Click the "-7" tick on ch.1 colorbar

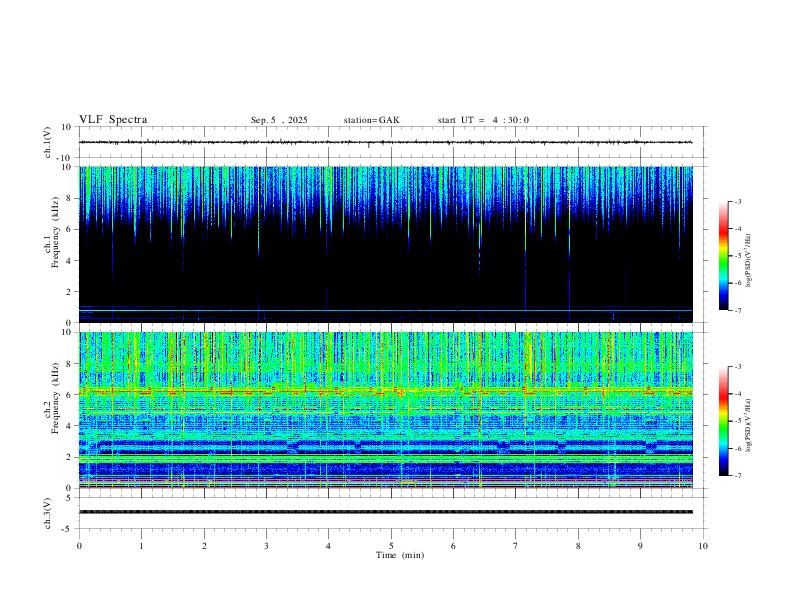[x=738, y=310]
